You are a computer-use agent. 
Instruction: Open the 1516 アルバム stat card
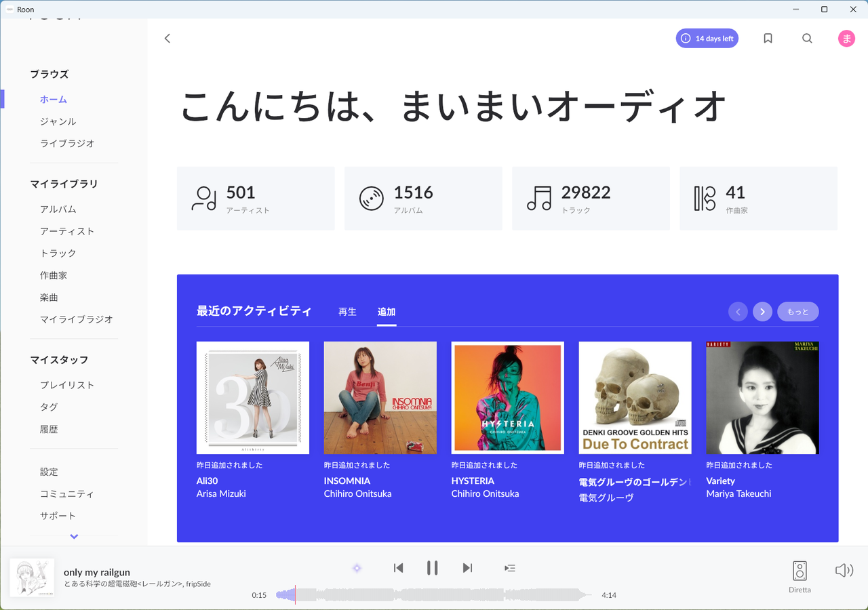[423, 199]
